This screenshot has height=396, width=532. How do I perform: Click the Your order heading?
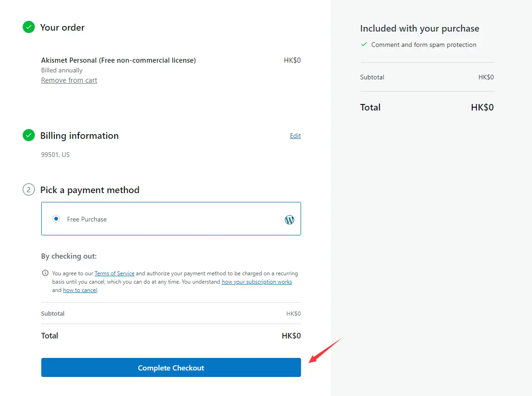point(63,27)
